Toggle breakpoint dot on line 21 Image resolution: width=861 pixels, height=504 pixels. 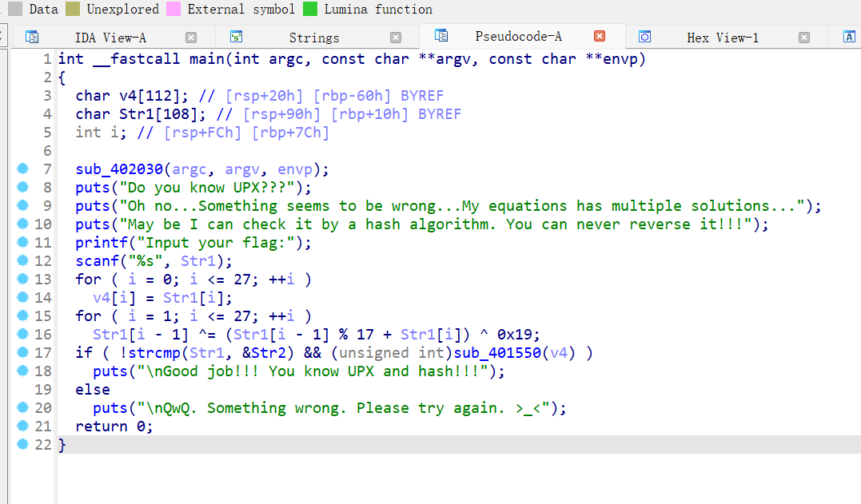click(22, 427)
